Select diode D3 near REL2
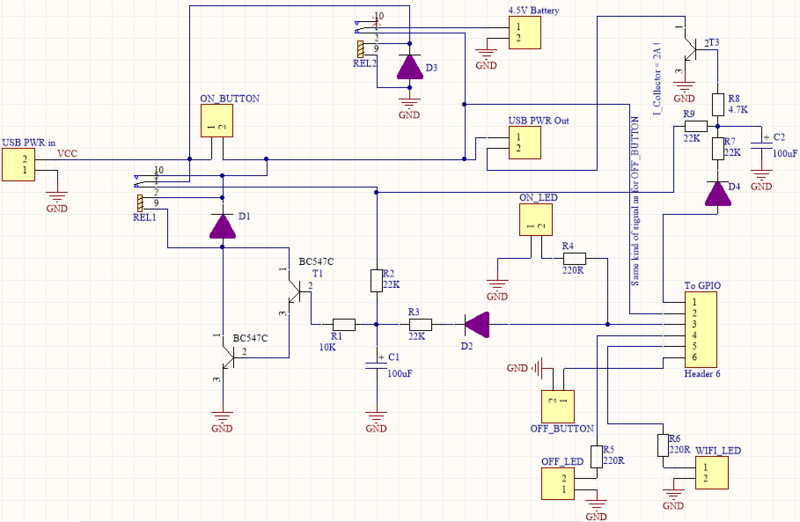Viewport: 800px width, 522px height. [409, 67]
